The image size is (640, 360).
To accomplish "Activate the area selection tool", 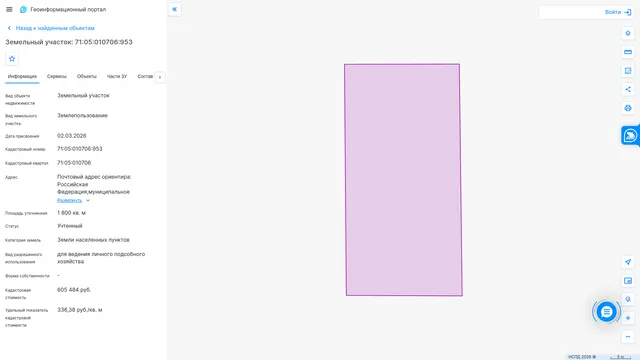I will point(628,71).
